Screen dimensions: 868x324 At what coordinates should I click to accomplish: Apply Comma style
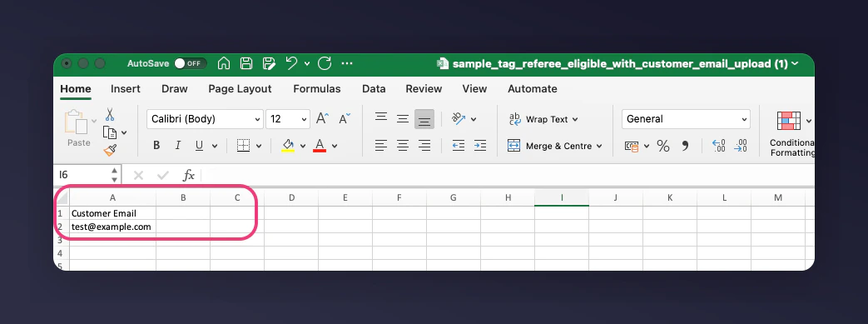pos(685,147)
